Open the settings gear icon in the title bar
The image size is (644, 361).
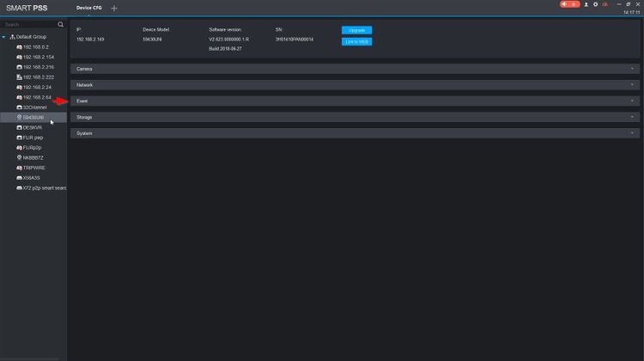596,4
